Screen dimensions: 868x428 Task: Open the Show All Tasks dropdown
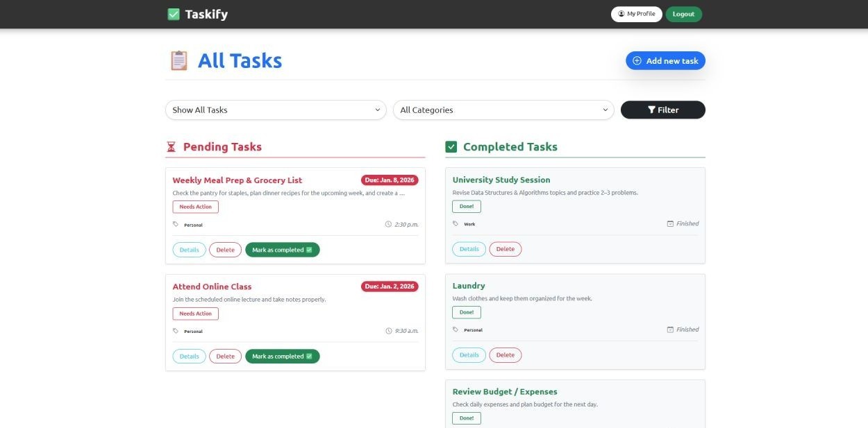275,110
